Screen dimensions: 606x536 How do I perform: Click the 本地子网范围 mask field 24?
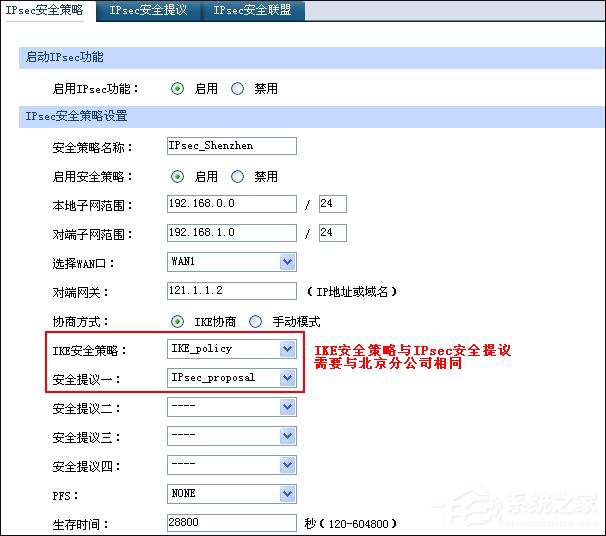(333, 204)
